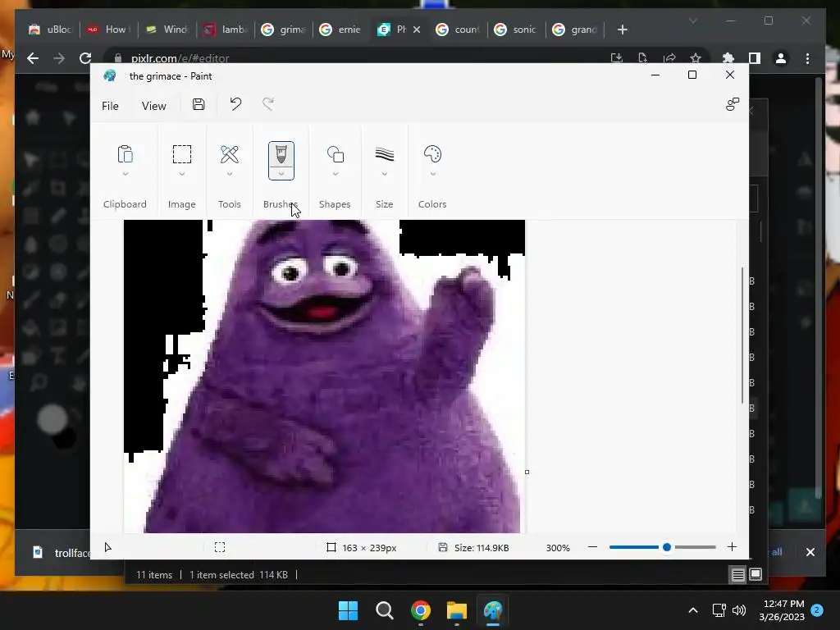
Task: Open the Shapes icon
Action: [x=335, y=154]
